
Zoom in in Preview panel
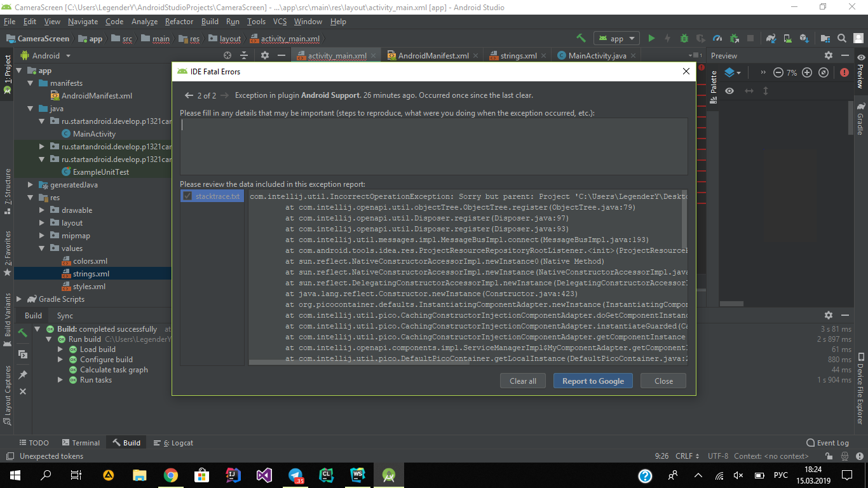tap(807, 72)
